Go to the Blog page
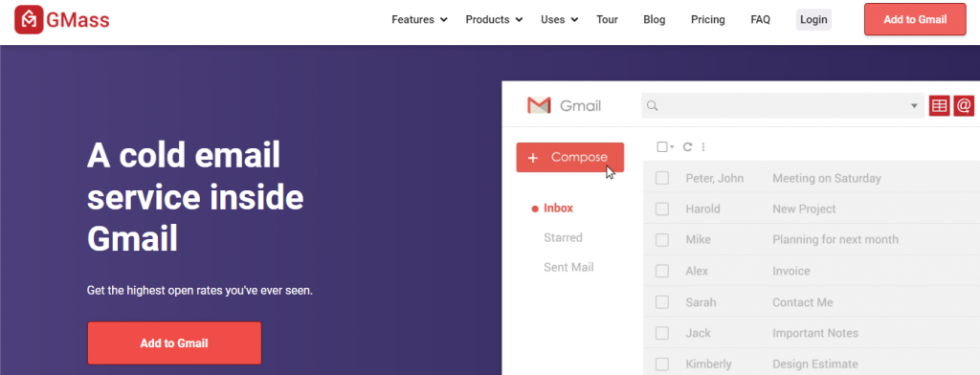Screen dimensions: 980x375 click(x=655, y=19)
